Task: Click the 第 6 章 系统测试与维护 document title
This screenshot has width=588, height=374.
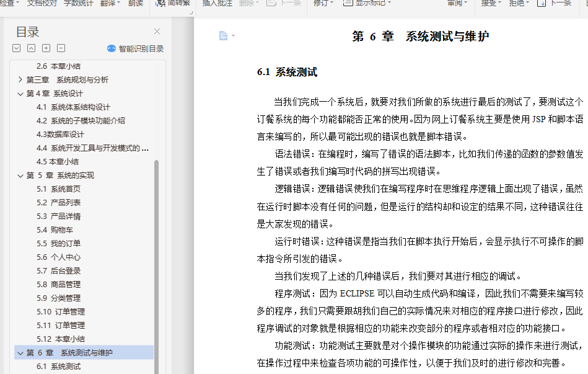Action: click(x=420, y=37)
